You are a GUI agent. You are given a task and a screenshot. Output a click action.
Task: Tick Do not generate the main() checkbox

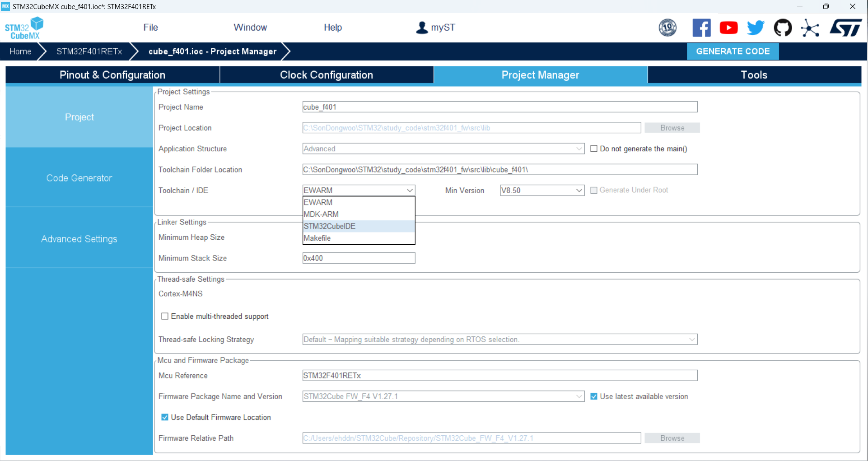coord(594,149)
